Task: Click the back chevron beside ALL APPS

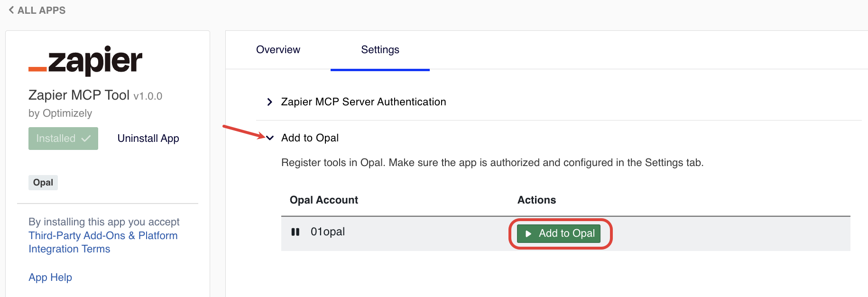Action: pos(11,10)
